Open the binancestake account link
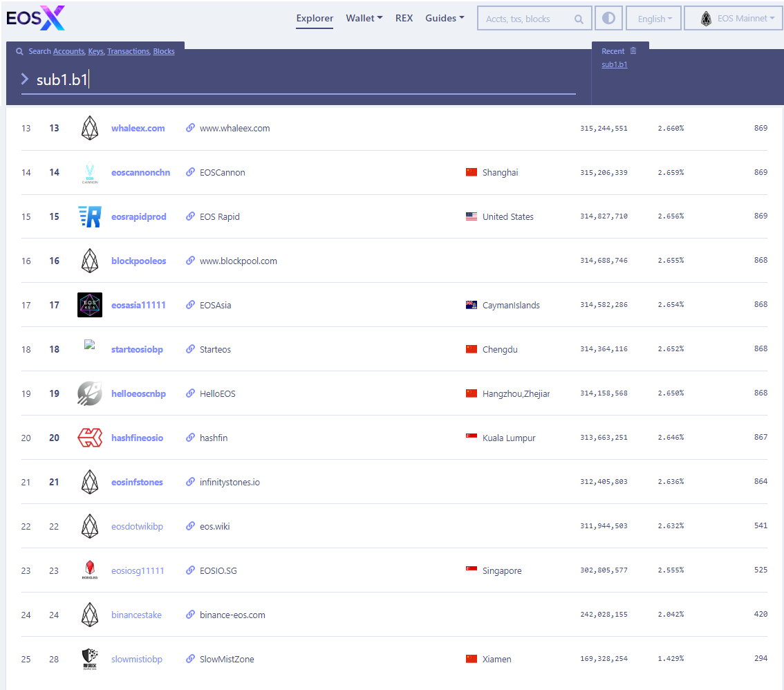The width and height of the screenshot is (784, 690). coord(136,615)
